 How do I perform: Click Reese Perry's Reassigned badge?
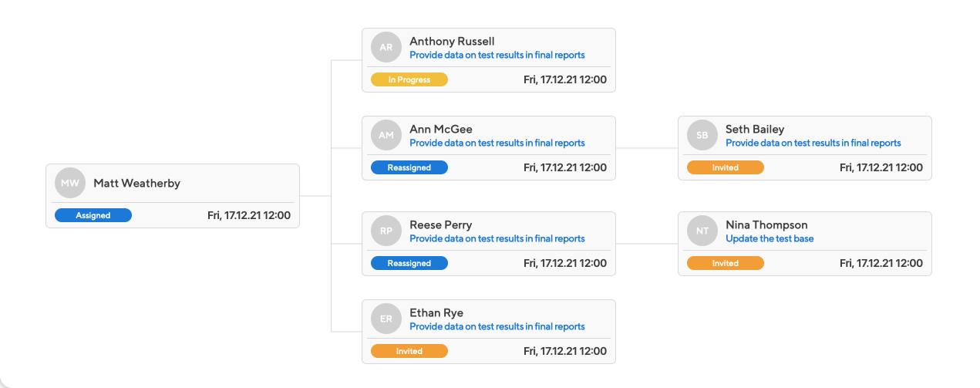(409, 263)
